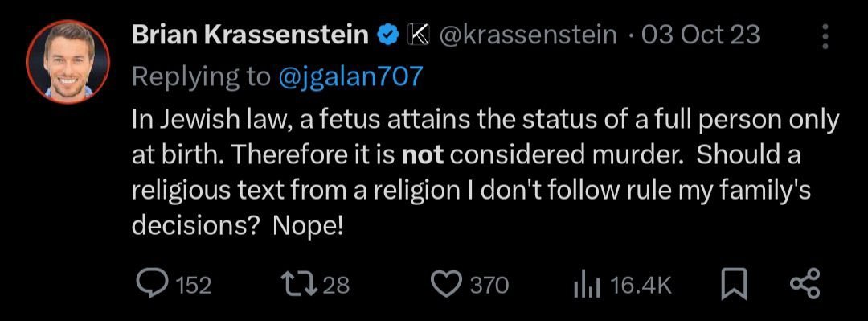Click the blue verified checkmark badge

pyautogui.click(x=387, y=35)
